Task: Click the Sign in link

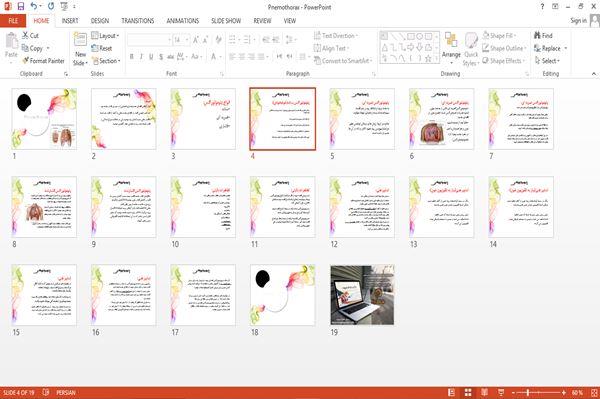Action: [578, 21]
